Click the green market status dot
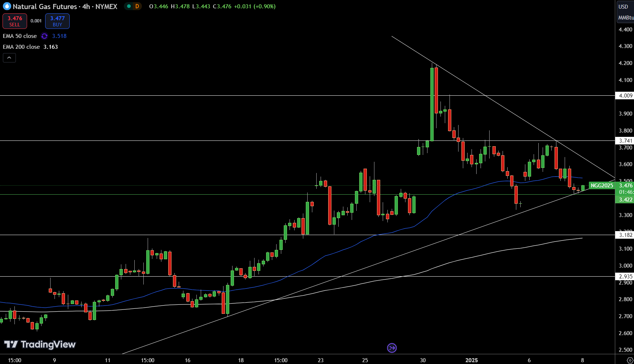The width and height of the screenshot is (634, 364). pos(129,6)
